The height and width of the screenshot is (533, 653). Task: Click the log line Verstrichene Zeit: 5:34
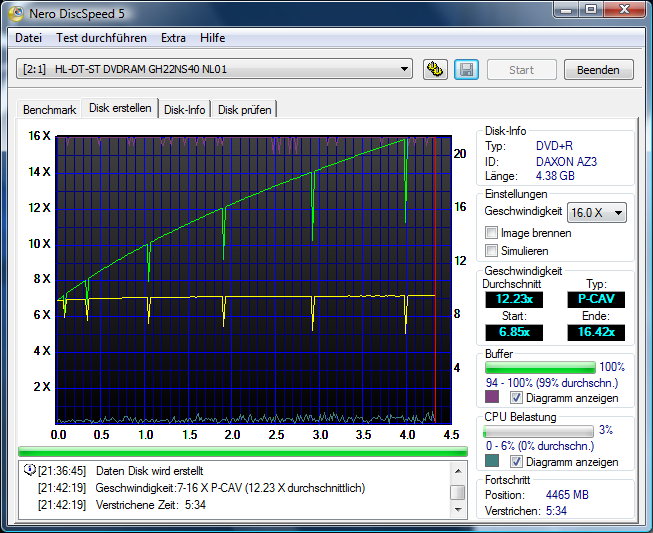click(x=151, y=505)
